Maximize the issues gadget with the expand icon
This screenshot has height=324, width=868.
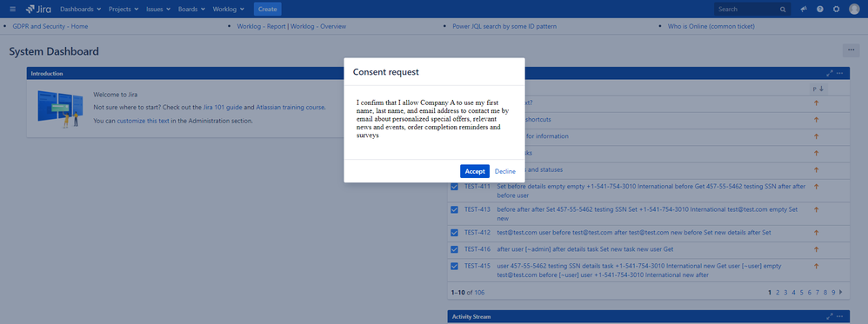click(x=829, y=73)
